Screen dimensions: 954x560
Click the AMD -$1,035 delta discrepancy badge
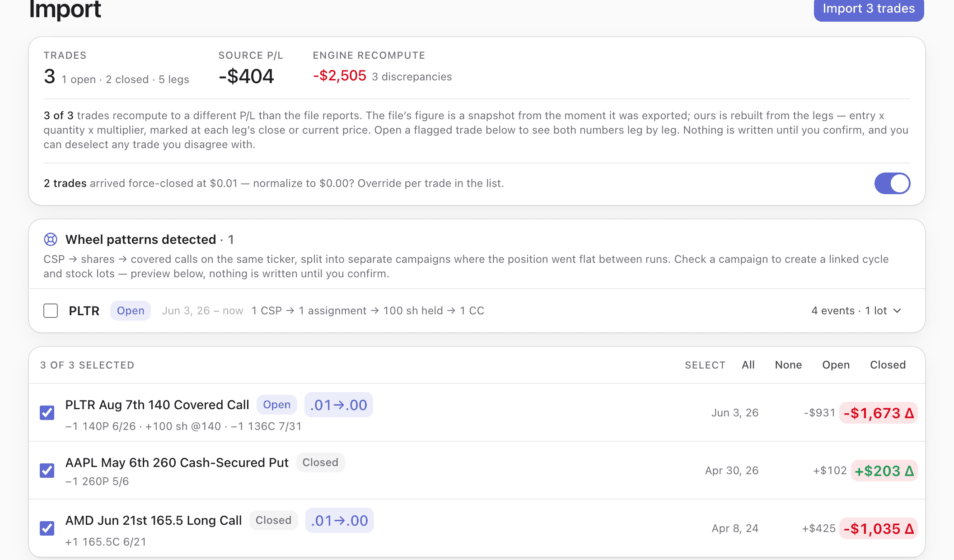pyautogui.click(x=879, y=529)
